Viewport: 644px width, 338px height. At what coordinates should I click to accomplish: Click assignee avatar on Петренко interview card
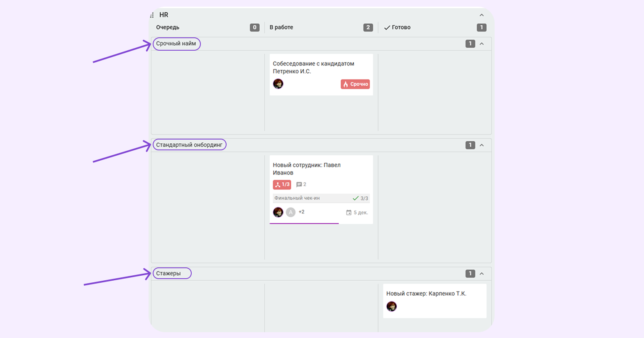pyautogui.click(x=278, y=84)
